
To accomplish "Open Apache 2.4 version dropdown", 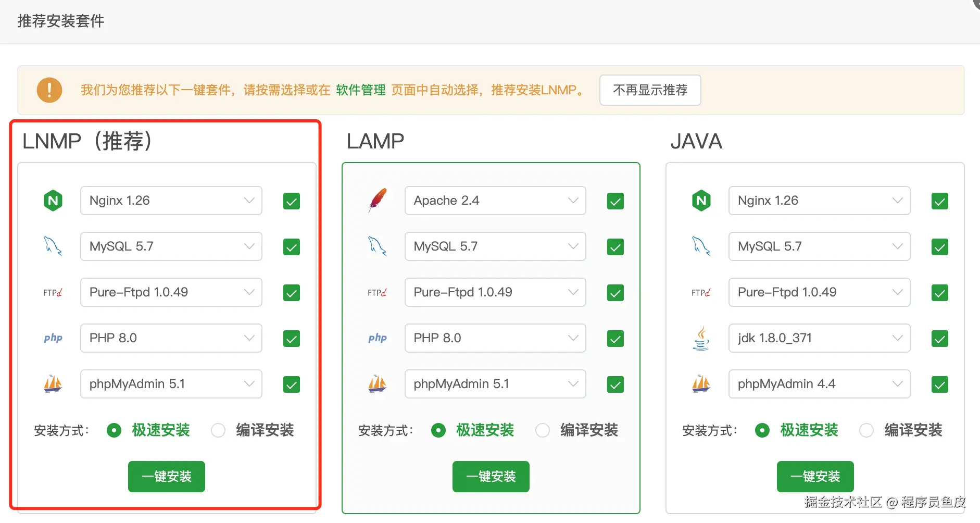I will [x=495, y=201].
